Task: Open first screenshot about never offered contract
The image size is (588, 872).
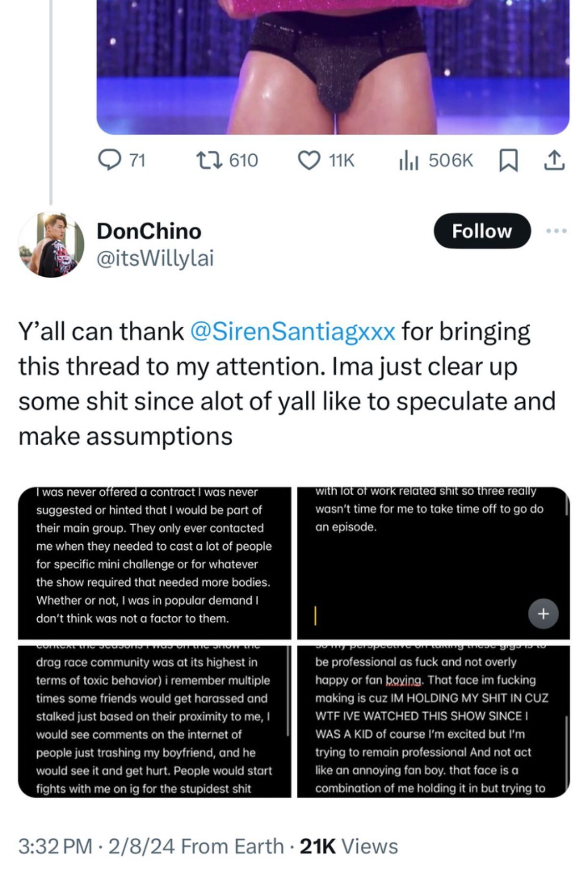Action: 154,563
